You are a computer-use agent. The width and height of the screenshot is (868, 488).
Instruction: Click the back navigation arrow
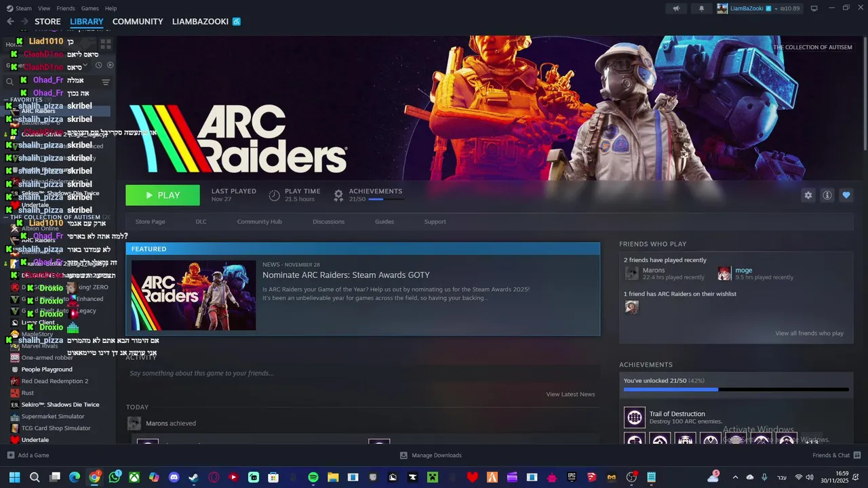pyautogui.click(x=10, y=22)
